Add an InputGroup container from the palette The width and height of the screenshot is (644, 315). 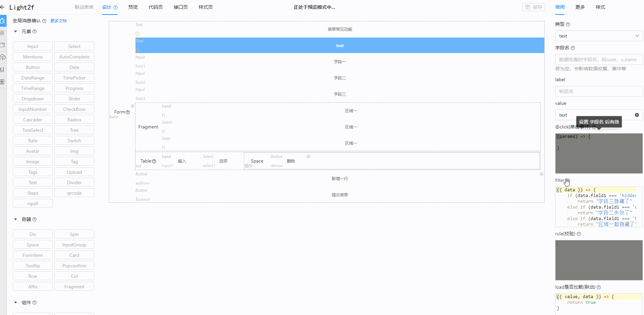click(74, 245)
